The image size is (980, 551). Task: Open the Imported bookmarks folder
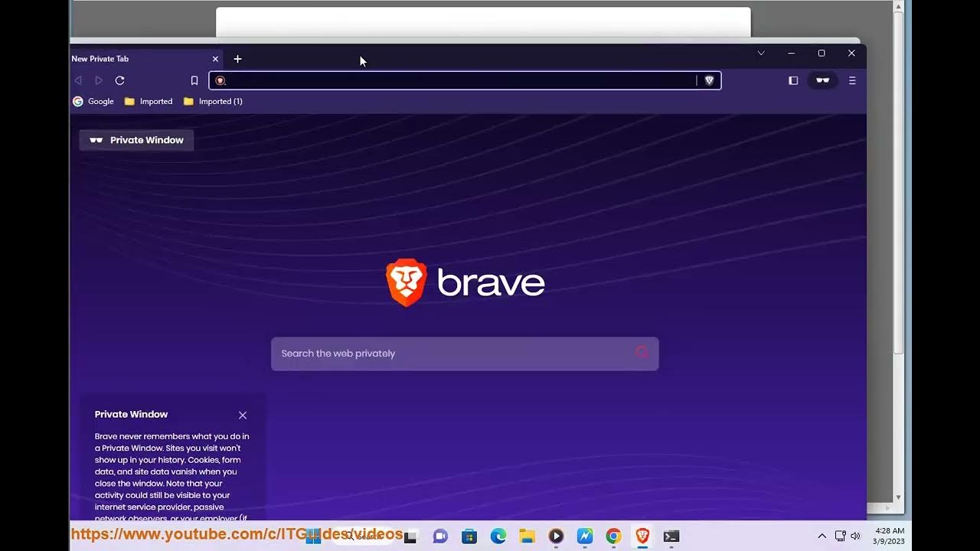(149, 101)
